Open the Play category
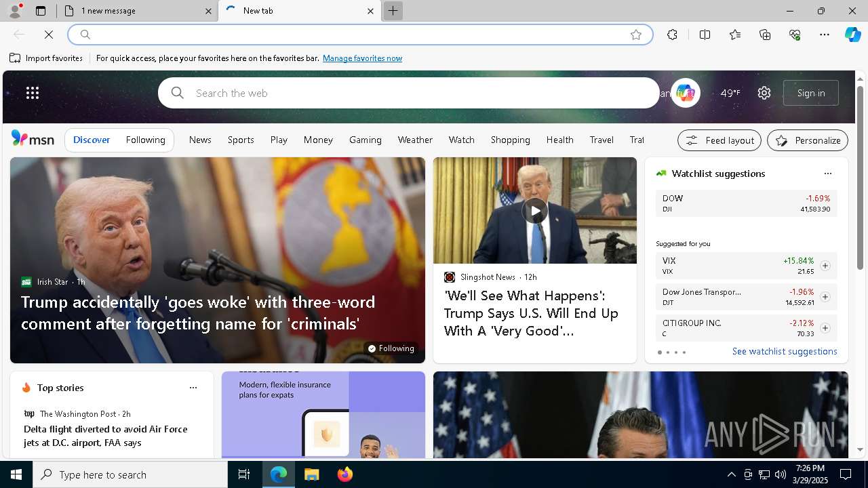The width and height of the screenshot is (868, 488). click(279, 140)
